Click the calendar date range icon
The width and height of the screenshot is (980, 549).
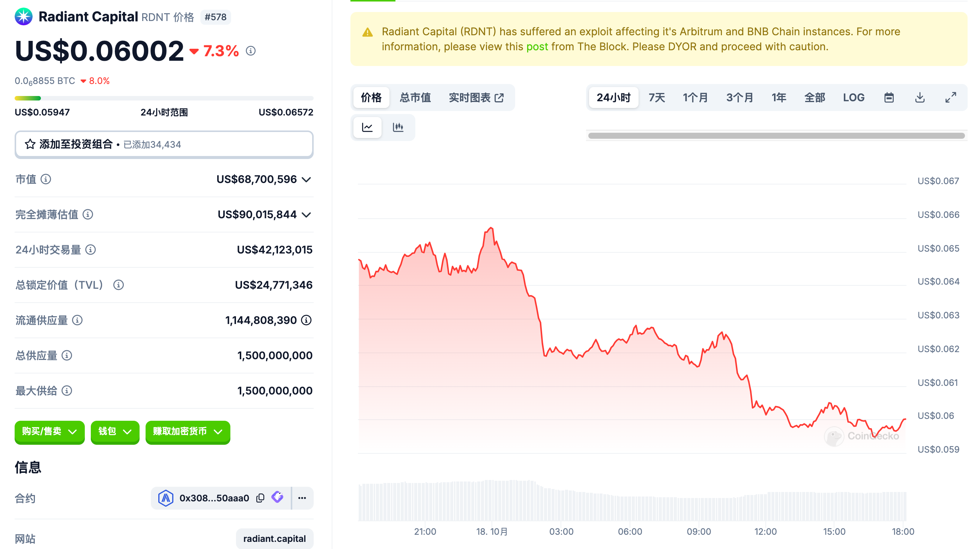pyautogui.click(x=889, y=98)
